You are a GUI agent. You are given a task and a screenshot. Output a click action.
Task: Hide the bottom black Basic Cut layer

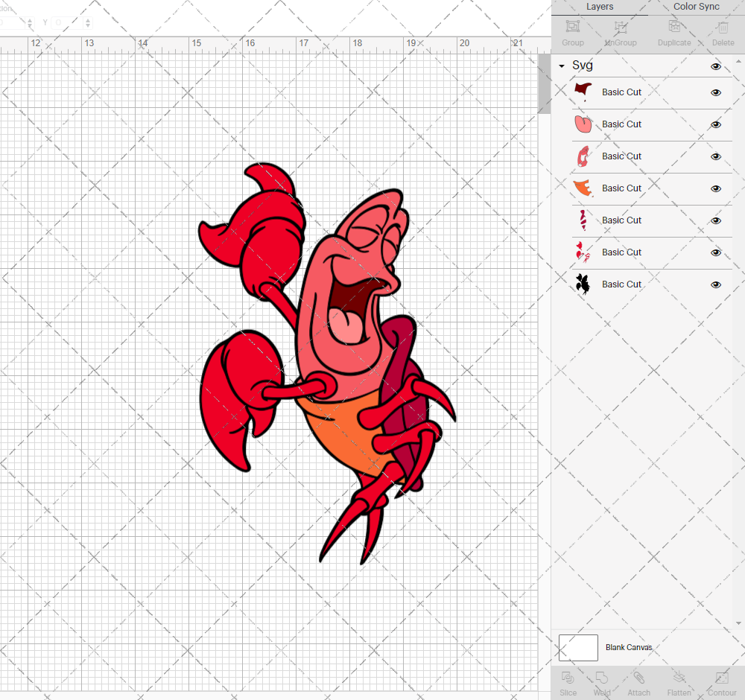pyautogui.click(x=715, y=284)
